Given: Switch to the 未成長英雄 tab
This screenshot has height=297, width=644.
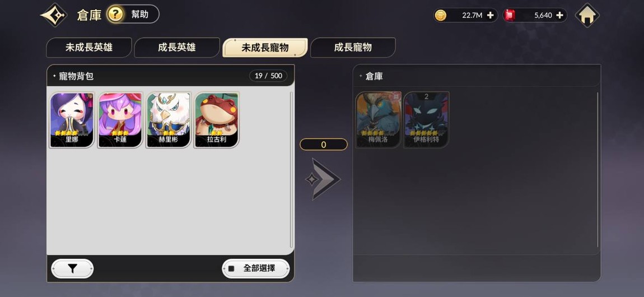Looking at the screenshot, I should pyautogui.click(x=88, y=48).
